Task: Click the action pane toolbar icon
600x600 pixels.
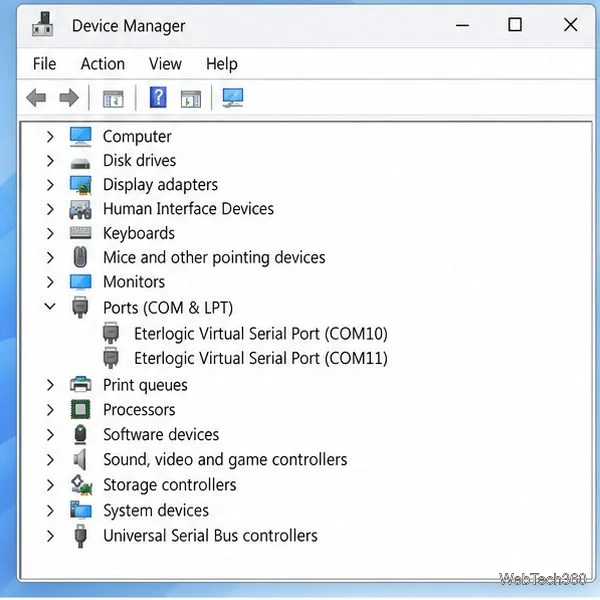Action: [191, 99]
